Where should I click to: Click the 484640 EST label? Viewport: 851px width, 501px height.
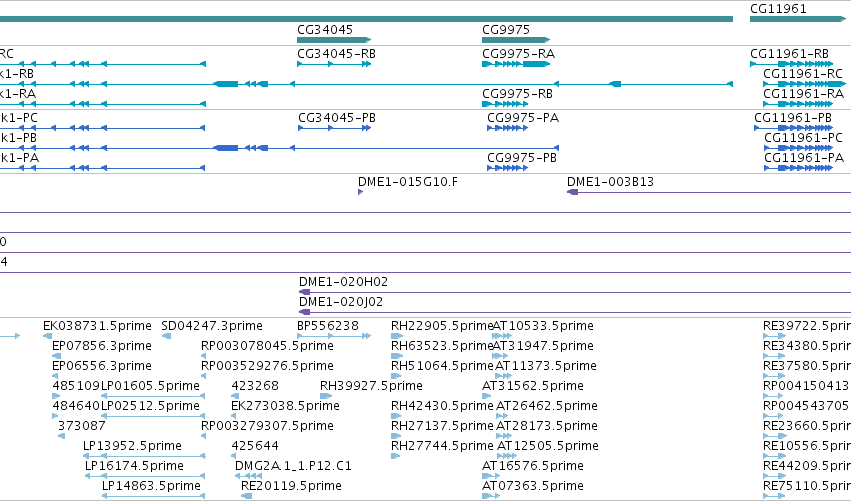click(x=77, y=406)
